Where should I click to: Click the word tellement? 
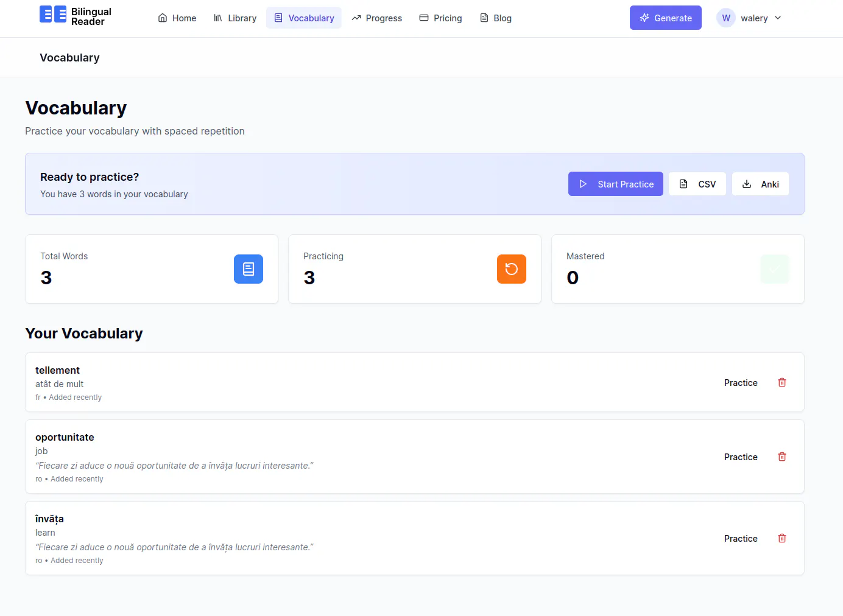[x=57, y=370]
